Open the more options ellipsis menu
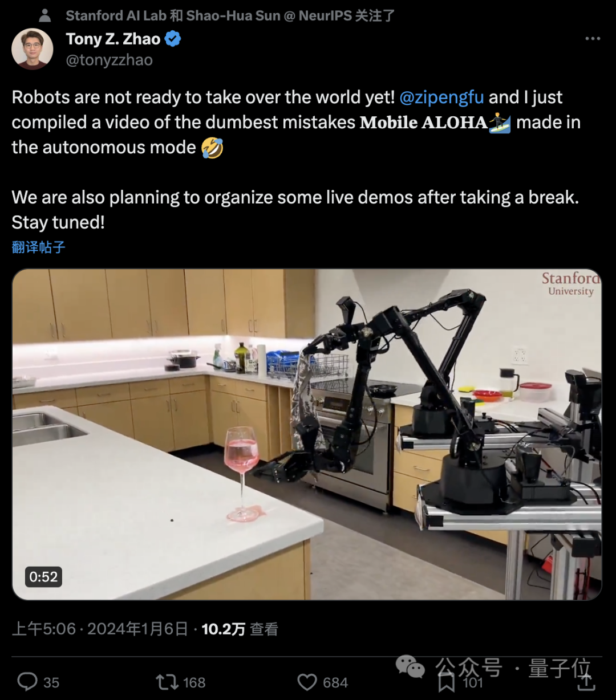The image size is (616, 700). coord(593,39)
